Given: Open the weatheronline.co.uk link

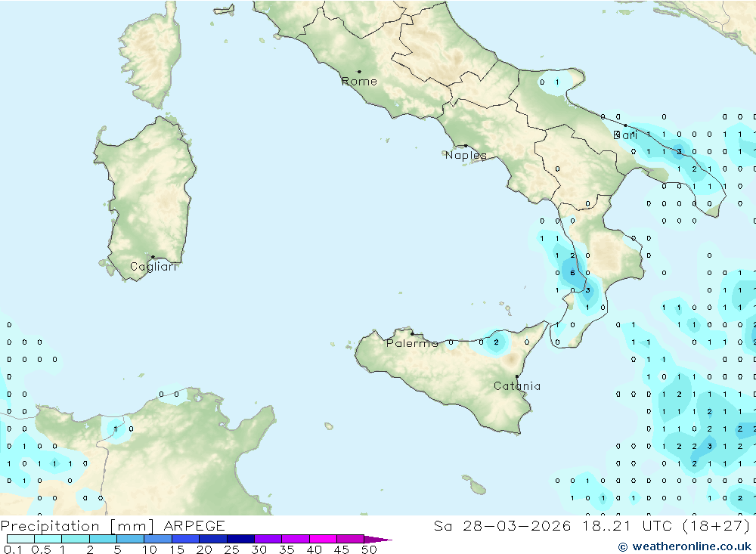Looking at the screenshot, I should [685, 546].
